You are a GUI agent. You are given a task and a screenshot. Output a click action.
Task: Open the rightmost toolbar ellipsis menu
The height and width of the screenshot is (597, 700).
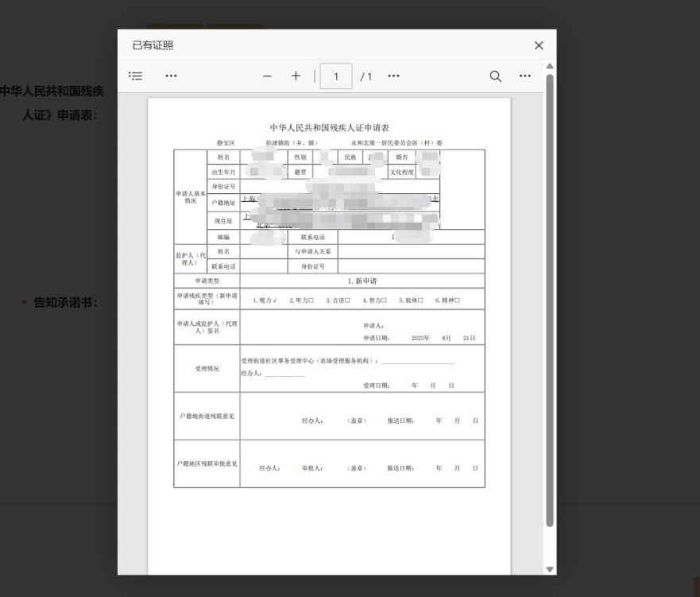pyautogui.click(x=525, y=76)
